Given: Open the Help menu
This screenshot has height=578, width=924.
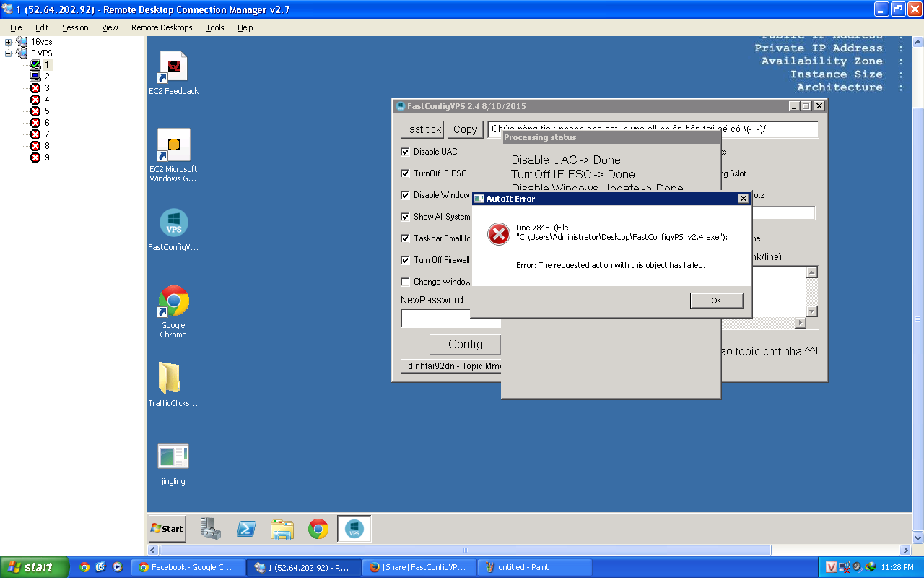Looking at the screenshot, I should pyautogui.click(x=245, y=27).
